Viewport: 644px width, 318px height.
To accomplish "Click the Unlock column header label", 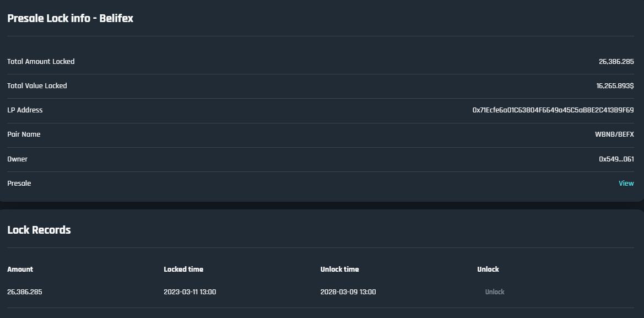I will pos(488,270).
